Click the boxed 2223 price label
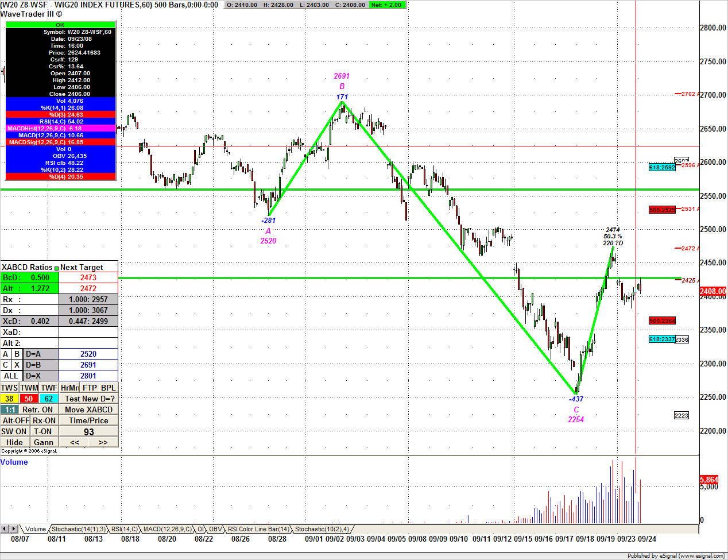 tap(681, 415)
